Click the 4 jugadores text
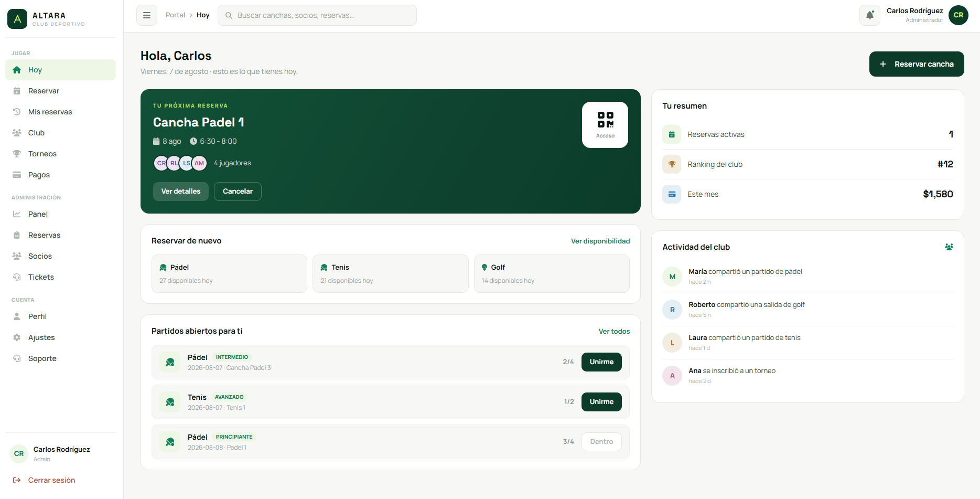Viewport: 980px width, 499px height. (232, 163)
